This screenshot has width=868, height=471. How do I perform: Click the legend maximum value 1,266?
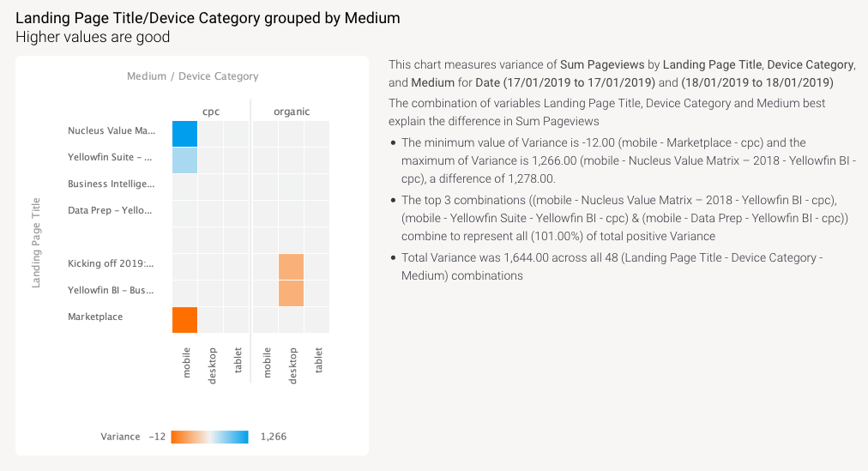pyautogui.click(x=273, y=437)
